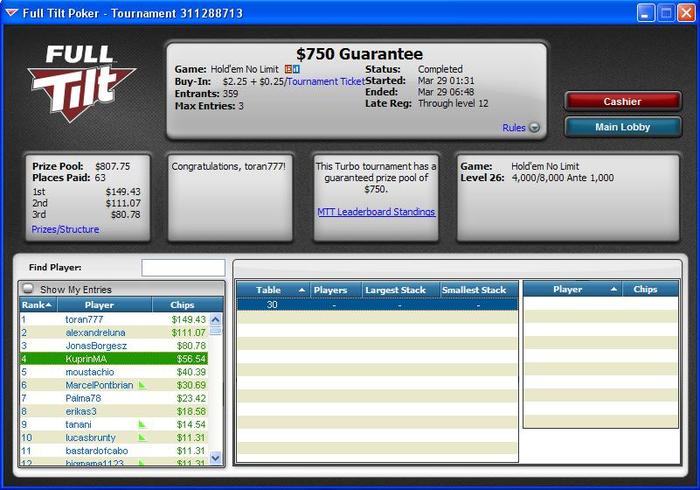Sort table roster by Chips header

click(x=650, y=289)
